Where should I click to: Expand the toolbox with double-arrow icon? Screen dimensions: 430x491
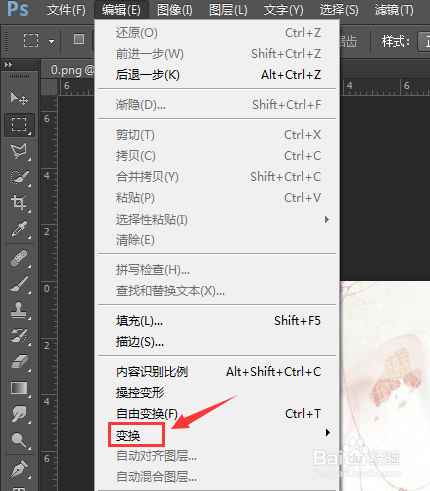tap(8, 64)
